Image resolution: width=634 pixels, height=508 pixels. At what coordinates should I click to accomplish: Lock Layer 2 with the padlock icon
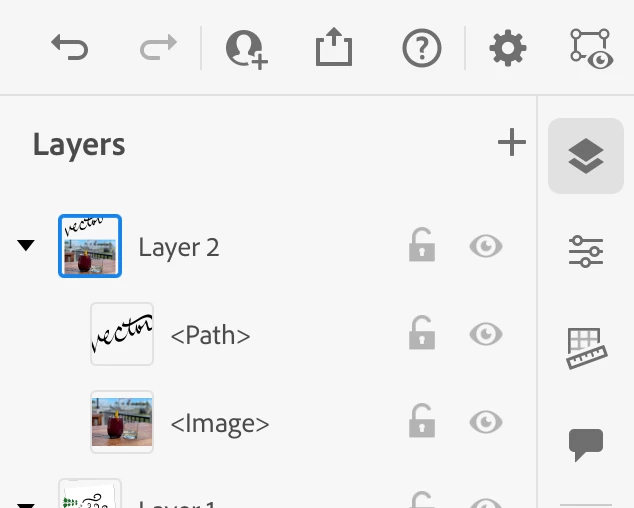pos(422,245)
